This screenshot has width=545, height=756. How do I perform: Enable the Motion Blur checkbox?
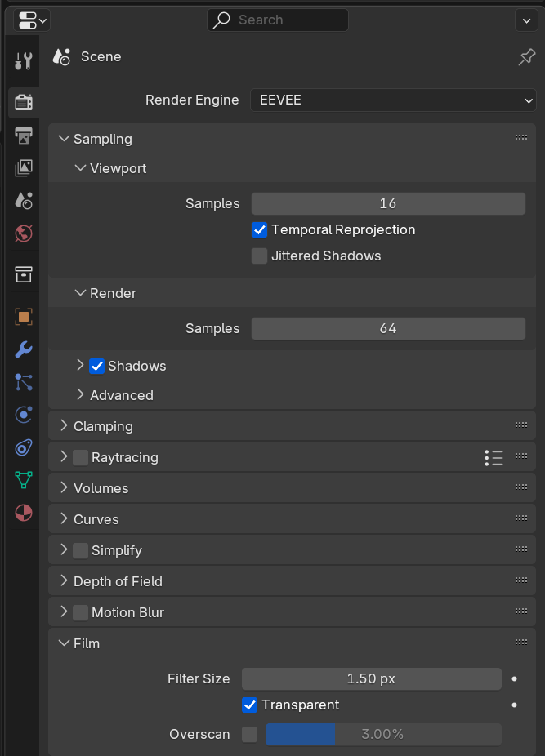pos(80,613)
